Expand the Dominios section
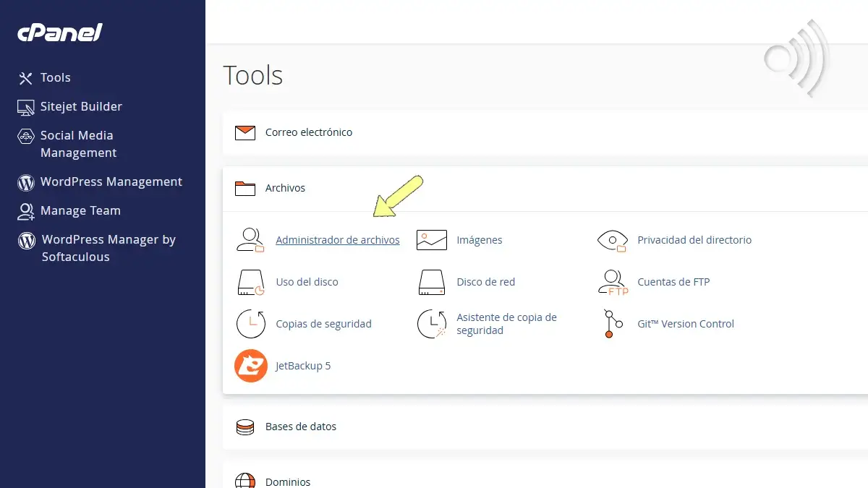Image resolution: width=868 pixels, height=488 pixels. point(288,481)
